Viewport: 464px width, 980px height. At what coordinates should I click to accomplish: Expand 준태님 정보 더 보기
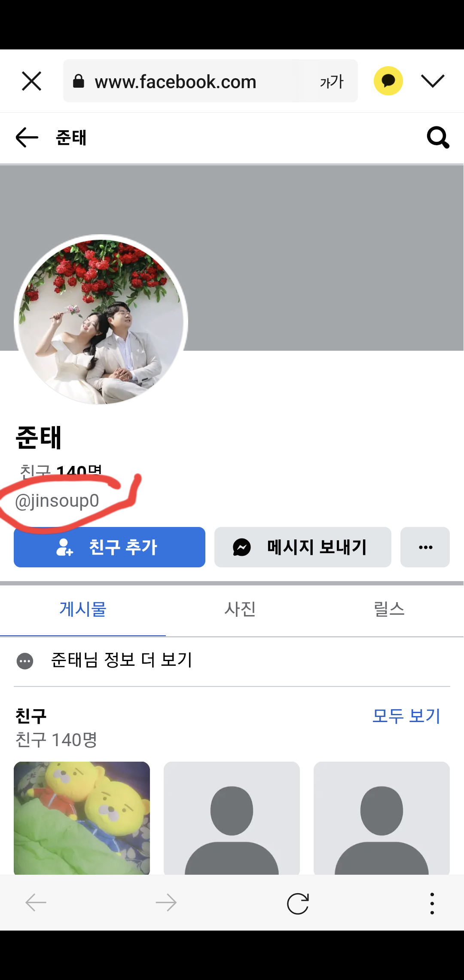coord(232,660)
